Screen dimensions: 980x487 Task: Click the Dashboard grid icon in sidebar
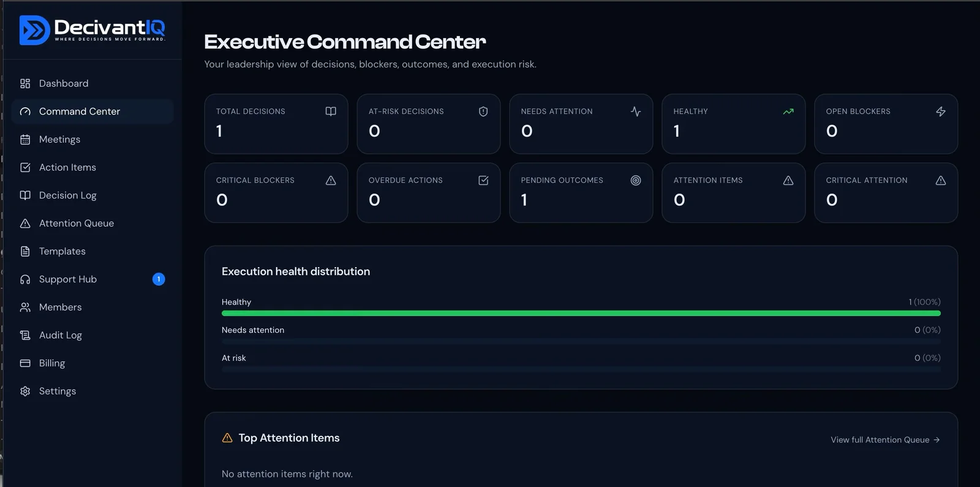point(25,83)
